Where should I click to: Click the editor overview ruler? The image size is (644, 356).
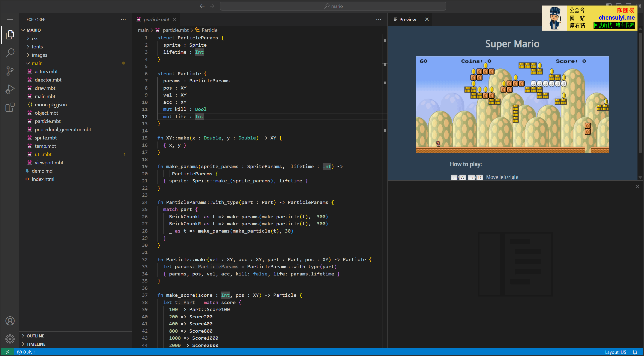[385, 191]
